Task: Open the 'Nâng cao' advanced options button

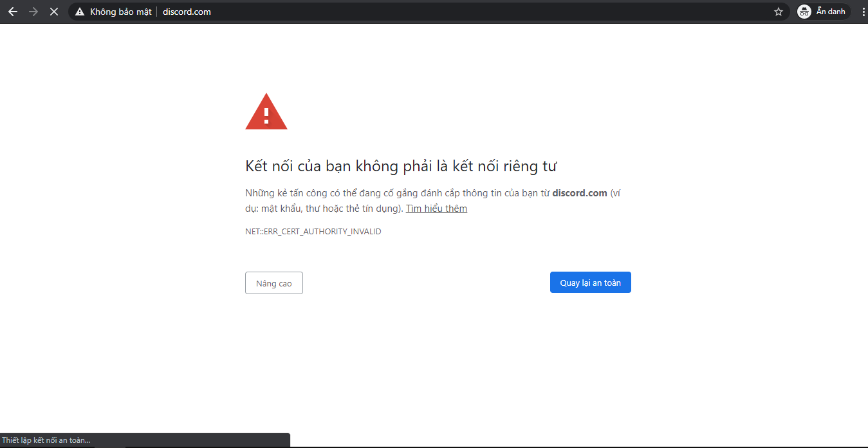Action: tap(274, 283)
